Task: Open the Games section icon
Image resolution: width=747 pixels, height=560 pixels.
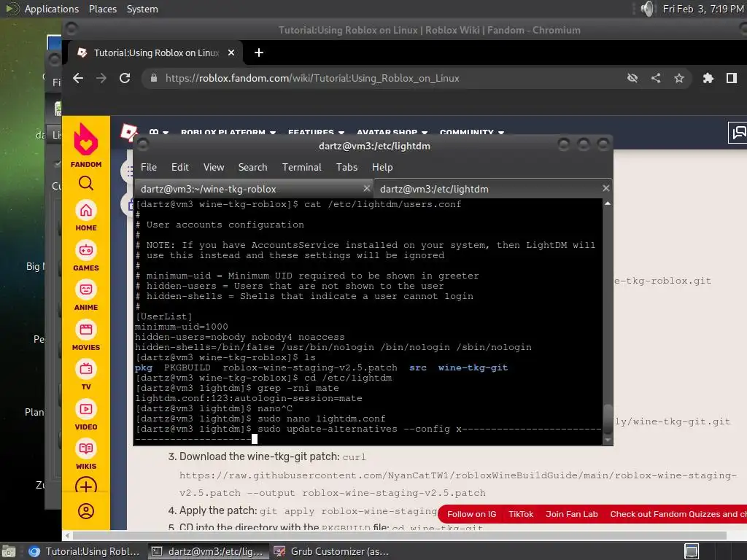Action: click(x=86, y=250)
